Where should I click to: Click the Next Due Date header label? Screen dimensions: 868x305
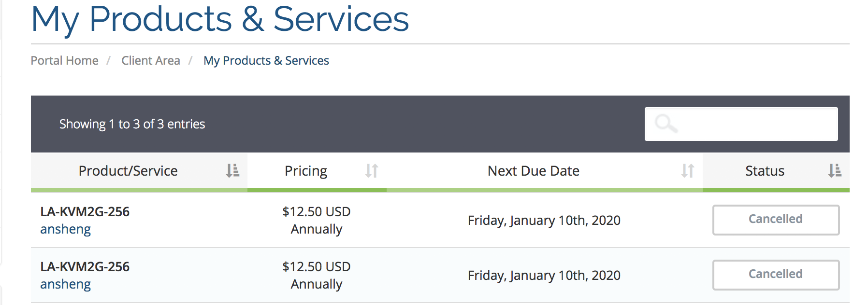coord(534,171)
